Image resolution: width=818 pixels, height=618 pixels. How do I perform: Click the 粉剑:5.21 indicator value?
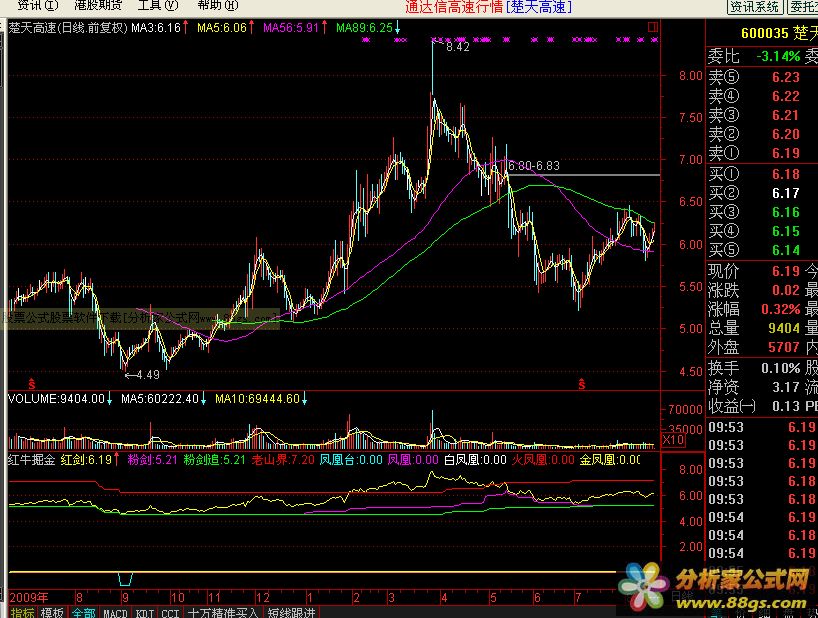point(152,459)
